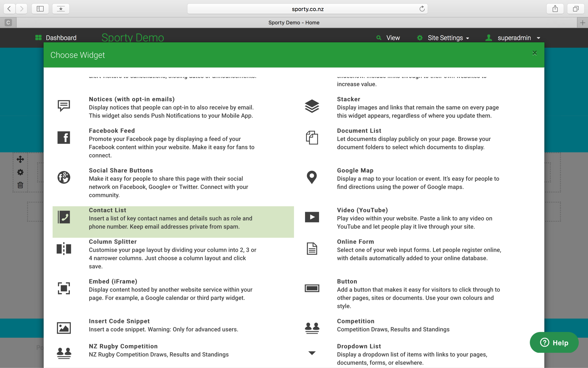This screenshot has height=368, width=588.
Task: Click the Contact List phone icon
Action: pyautogui.click(x=64, y=217)
